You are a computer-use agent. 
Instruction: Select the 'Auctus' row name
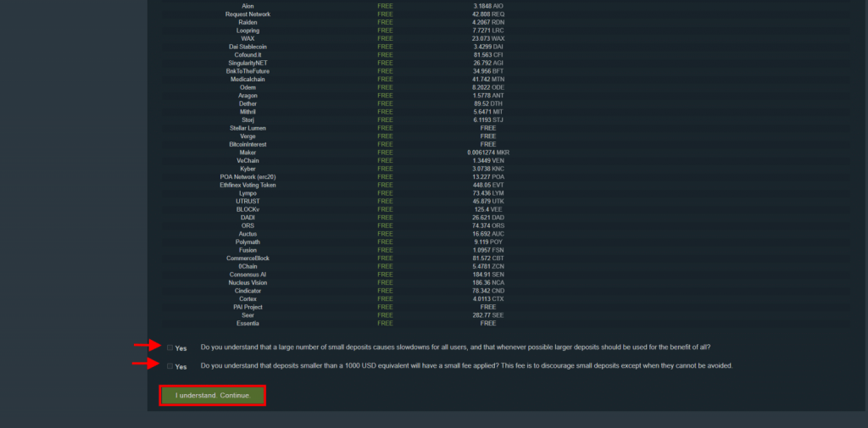248,234
